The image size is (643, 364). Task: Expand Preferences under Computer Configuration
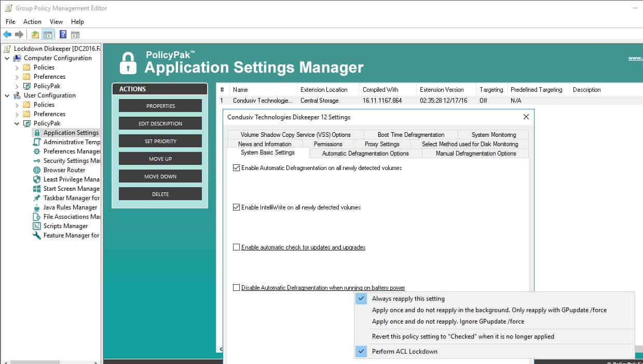click(17, 77)
